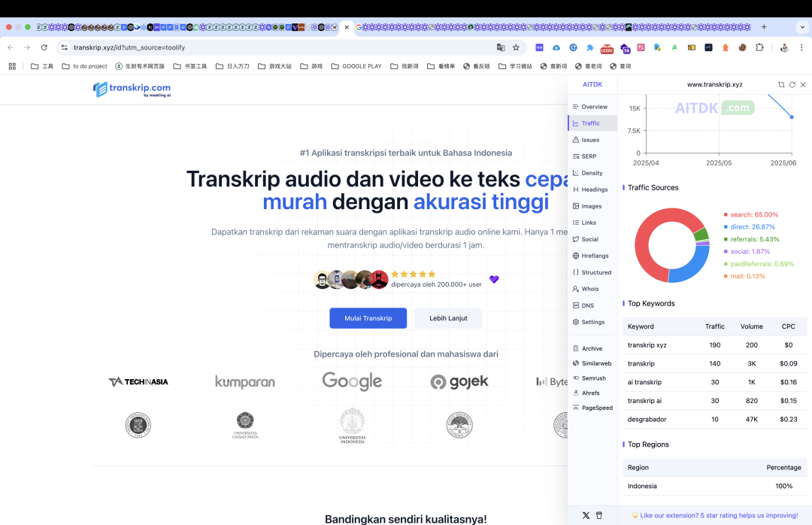The image size is (812, 525).
Task: Open the Chrome extensions puzzle menu
Action: tap(759, 47)
